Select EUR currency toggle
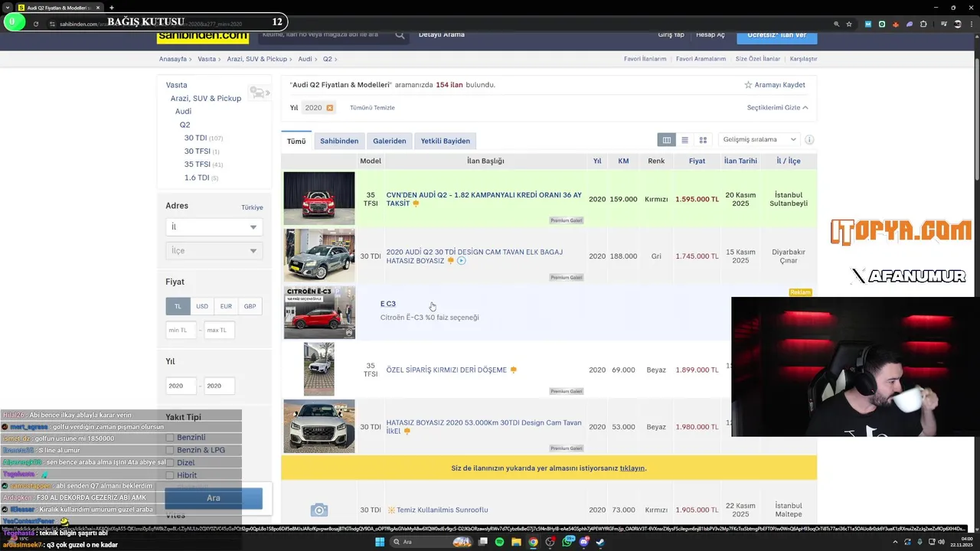 226,306
